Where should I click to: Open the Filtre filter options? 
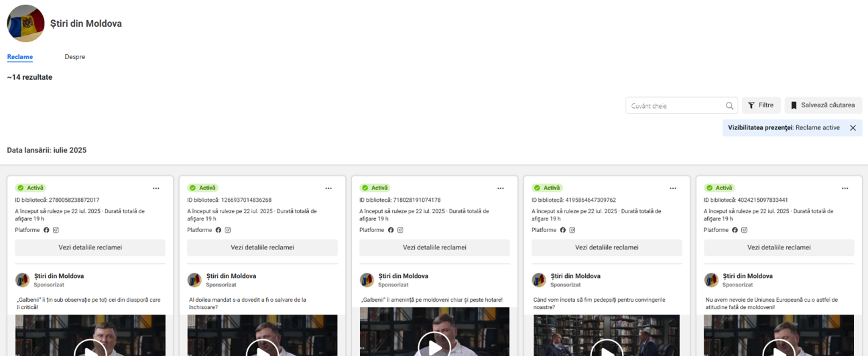coord(761,105)
